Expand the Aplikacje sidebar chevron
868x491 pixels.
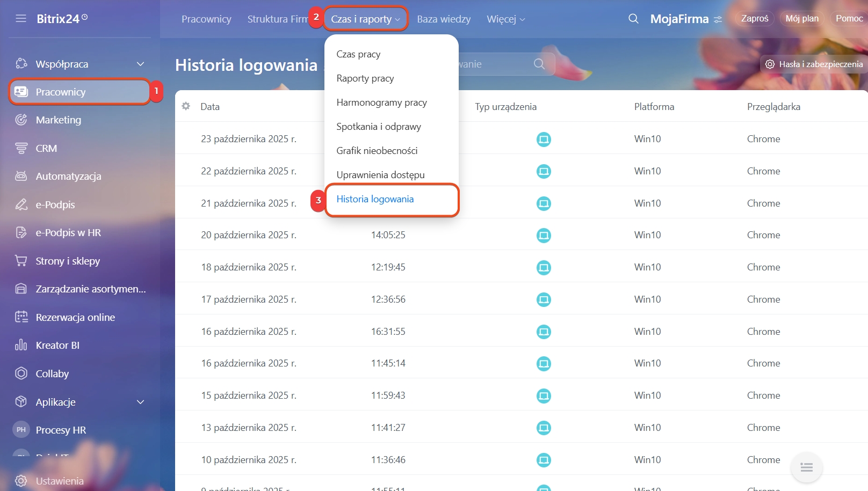coord(140,402)
